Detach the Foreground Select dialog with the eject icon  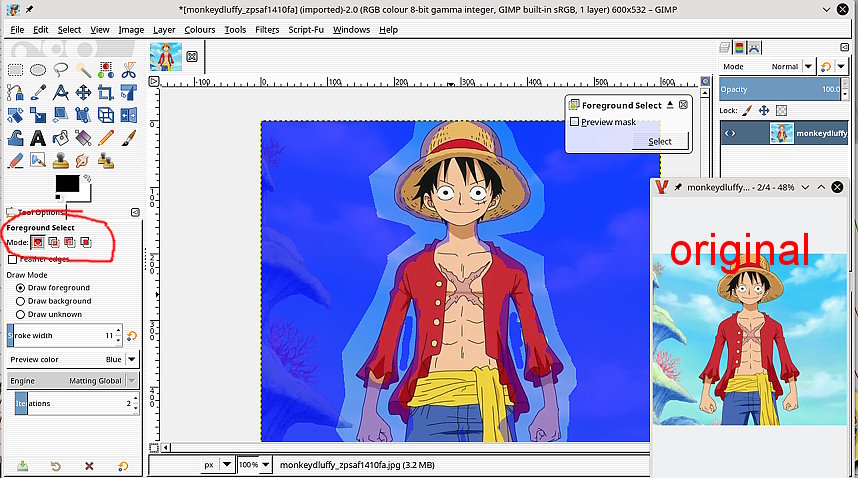point(671,104)
